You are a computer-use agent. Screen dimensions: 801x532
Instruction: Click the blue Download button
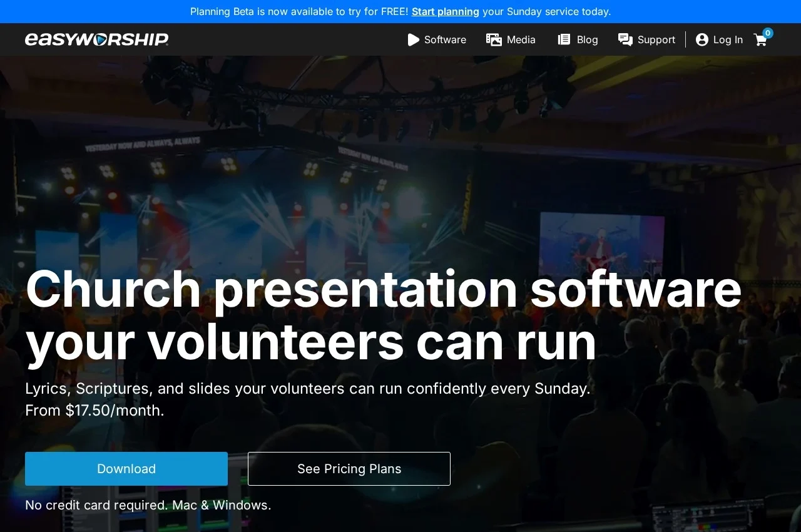pos(126,469)
